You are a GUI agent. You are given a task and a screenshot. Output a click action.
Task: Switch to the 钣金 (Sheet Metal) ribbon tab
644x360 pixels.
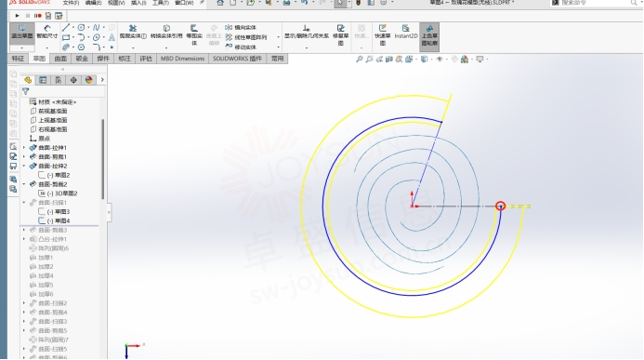pyautogui.click(x=82, y=59)
